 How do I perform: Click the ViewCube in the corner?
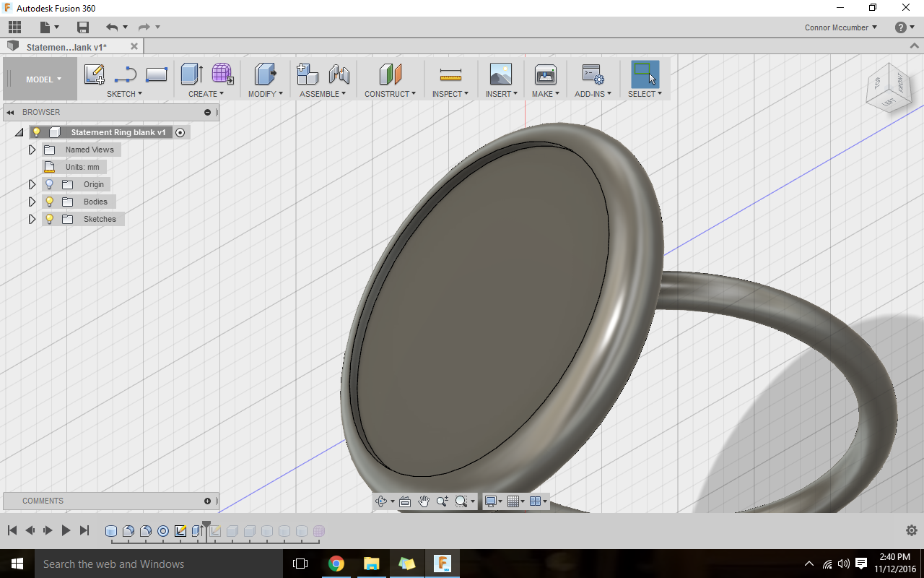(x=889, y=87)
